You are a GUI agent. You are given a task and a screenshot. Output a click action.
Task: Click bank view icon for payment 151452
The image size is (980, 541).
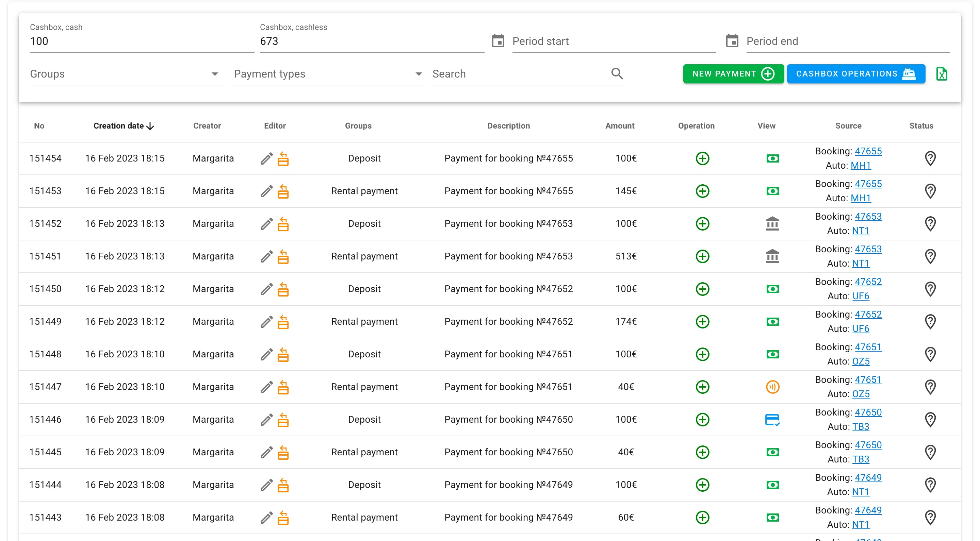point(772,223)
